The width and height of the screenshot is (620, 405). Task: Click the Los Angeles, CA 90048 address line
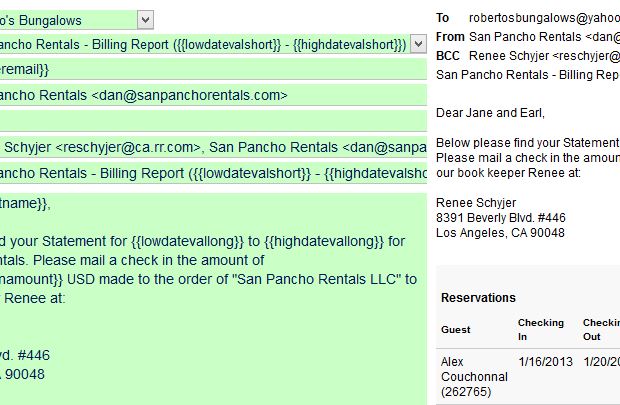[x=500, y=233]
